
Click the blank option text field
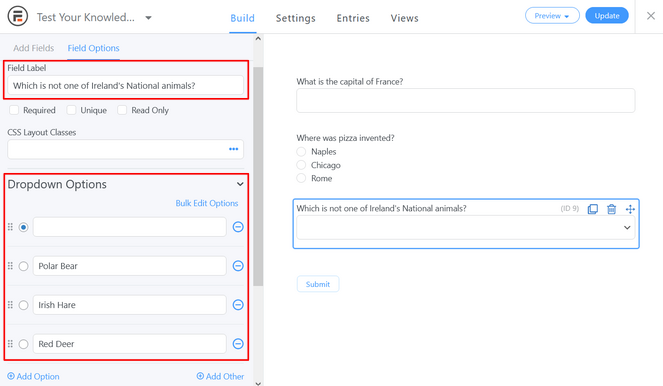tap(129, 227)
